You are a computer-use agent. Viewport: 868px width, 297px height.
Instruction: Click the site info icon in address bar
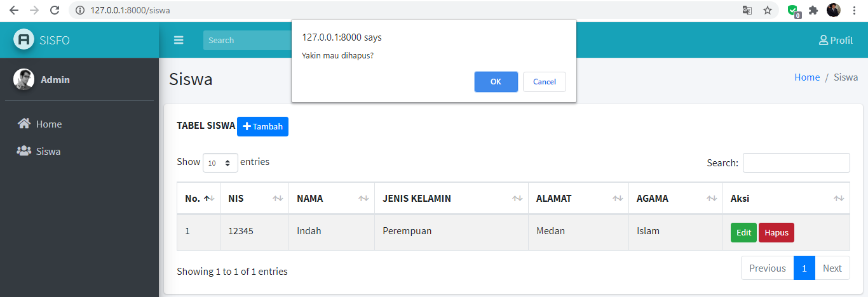pos(80,10)
